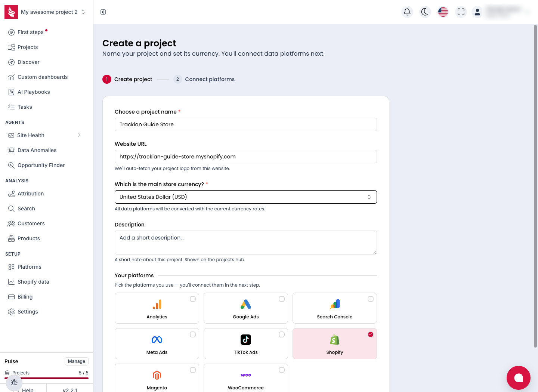Open notifications bell icon

pyautogui.click(x=407, y=12)
